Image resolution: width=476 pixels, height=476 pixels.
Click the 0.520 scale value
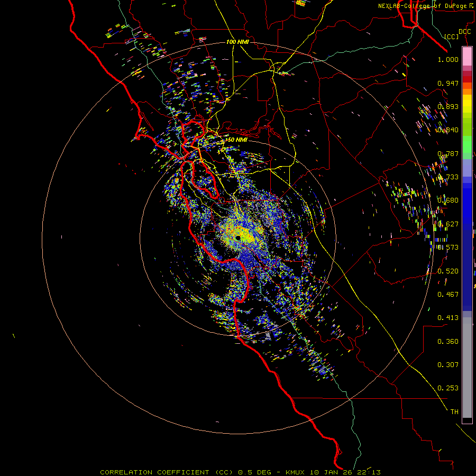click(x=448, y=271)
